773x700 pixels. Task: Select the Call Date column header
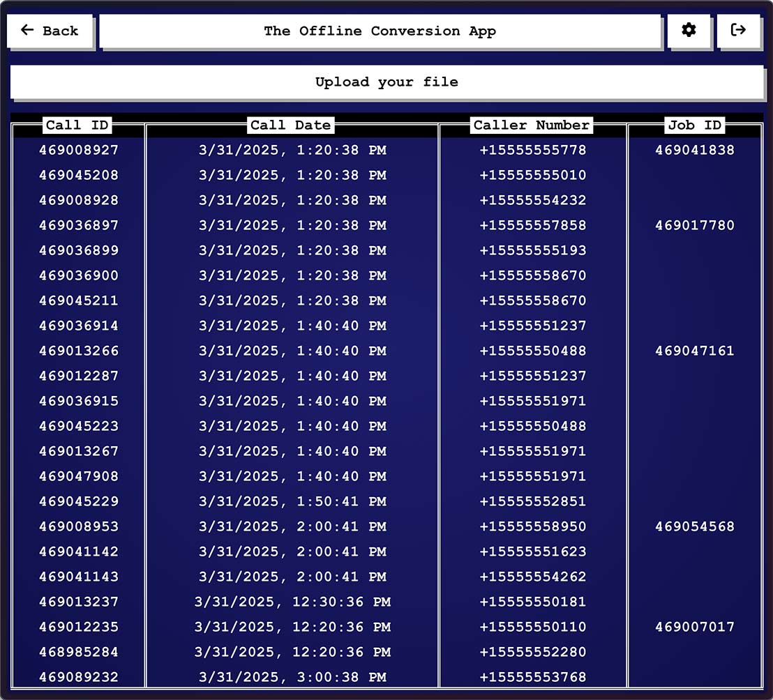pyautogui.click(x=291, y=125)
